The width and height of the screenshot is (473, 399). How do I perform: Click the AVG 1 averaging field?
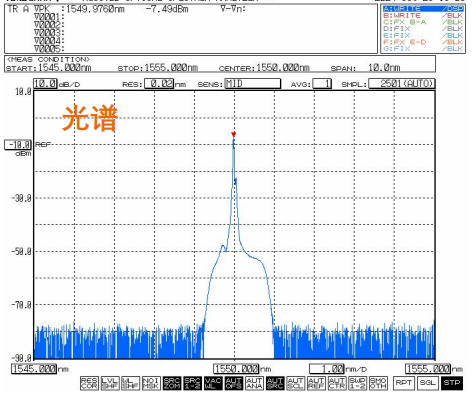click(x=322, y=83)
